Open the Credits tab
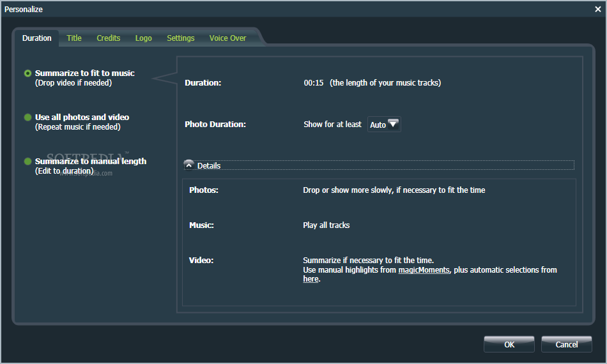The width and height of the screenshot is (607, 364). (109, 38)
